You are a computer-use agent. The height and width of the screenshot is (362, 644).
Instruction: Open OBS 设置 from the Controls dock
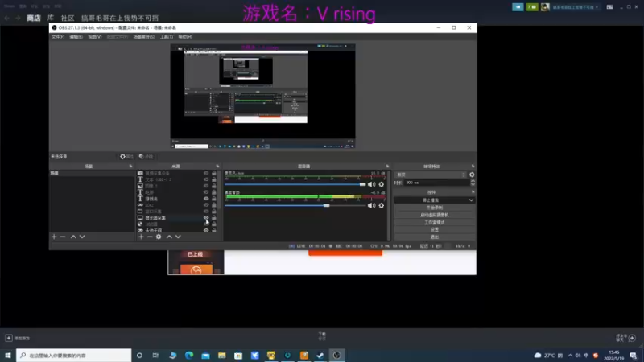pos(435,229)
